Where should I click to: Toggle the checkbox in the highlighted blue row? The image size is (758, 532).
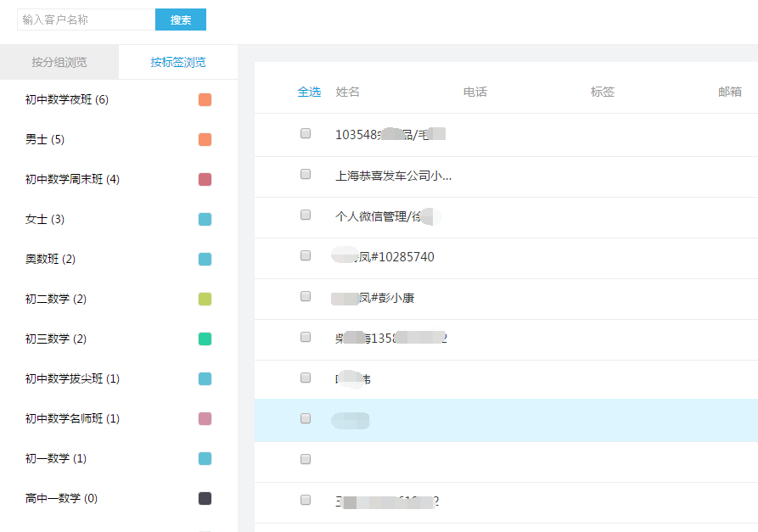point(306,418)
